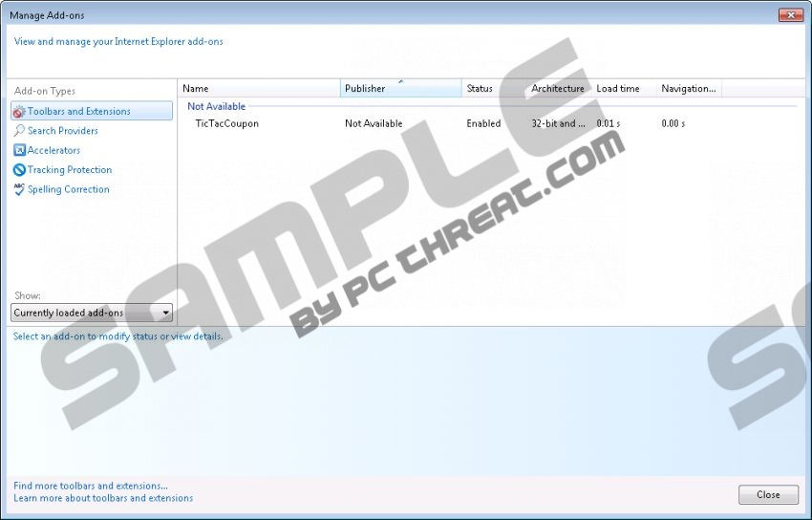Viewport: 812px width, 520px height.
Task: Click the Search Providers magnifier icon
Action: click(19, 131)
